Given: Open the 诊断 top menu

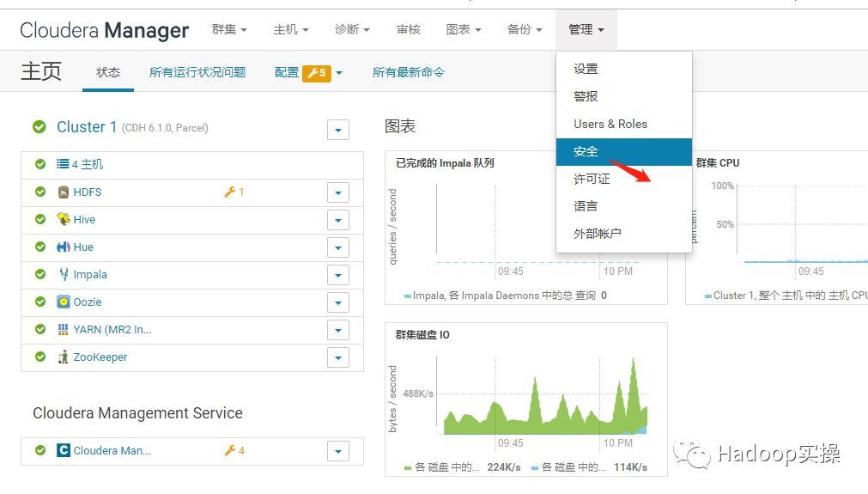Looking at the screenshot, I should [x=352, y=29].
